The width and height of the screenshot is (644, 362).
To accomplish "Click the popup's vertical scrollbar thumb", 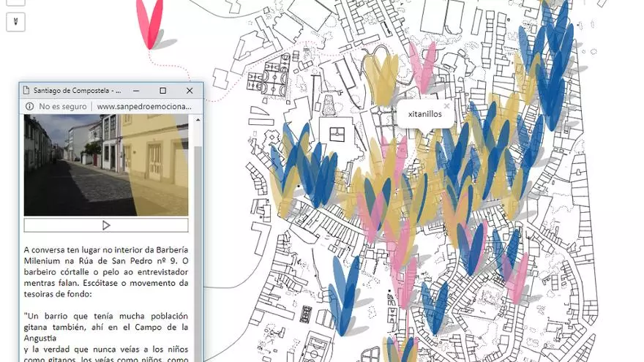I will click(198, 219).
